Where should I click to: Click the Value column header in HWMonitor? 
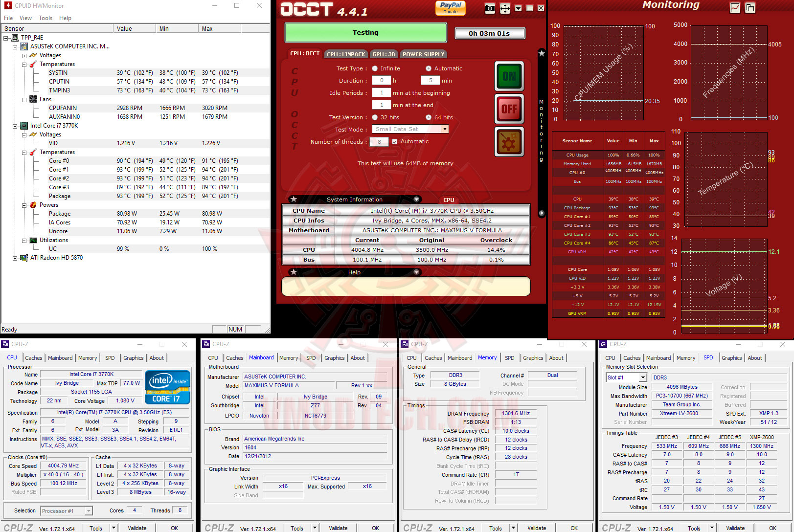(x=135, y=29)
